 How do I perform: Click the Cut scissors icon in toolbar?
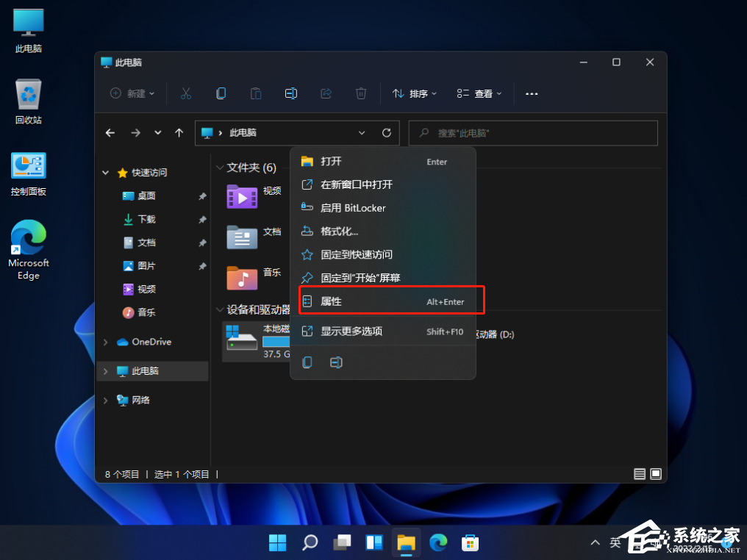pos(186,93)
